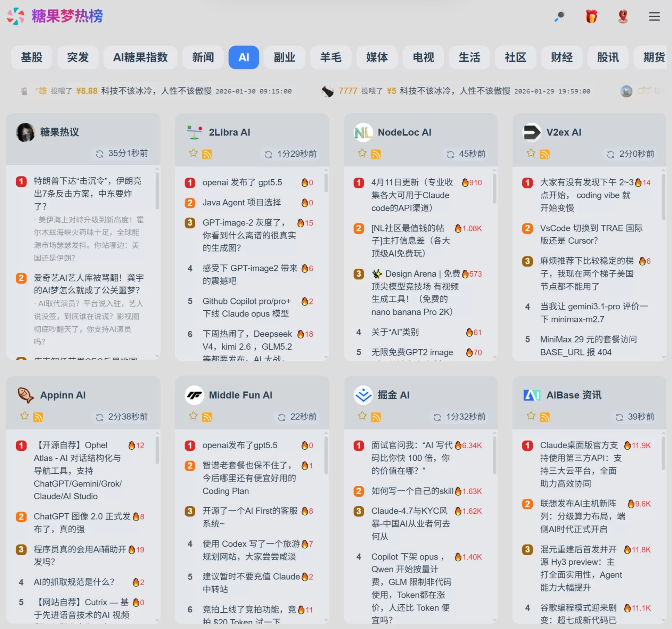Open 特朗普下达“击沉令” headline in 糖果热议
This screenshot has height=629, width=672.
point(88,194)
